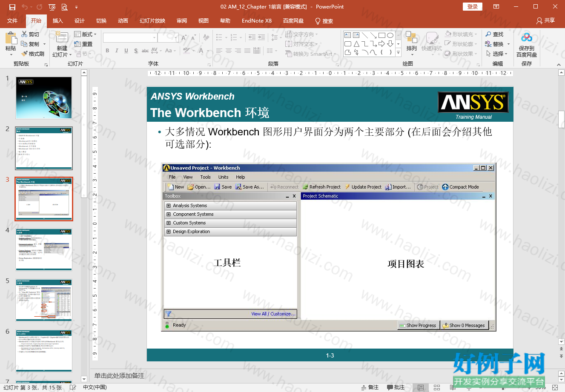Switch to the EndNote X8 tab
565x392 pixels.
point(256,21)
